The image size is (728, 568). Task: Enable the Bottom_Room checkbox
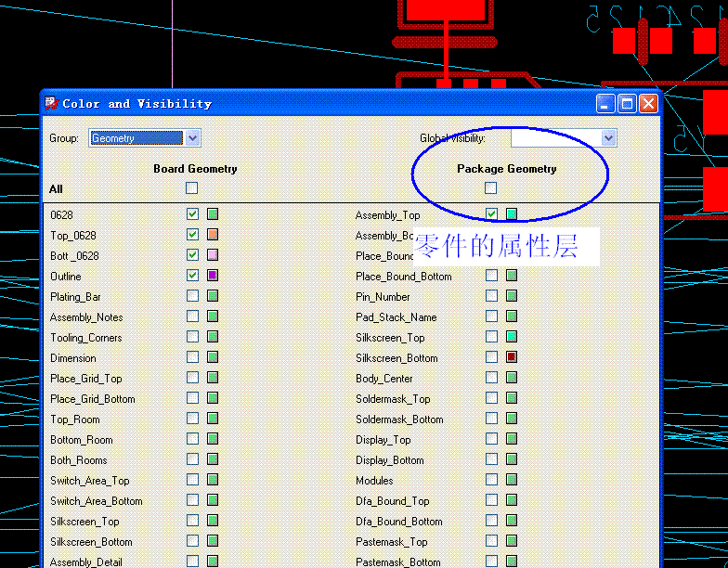coord(193,438)
